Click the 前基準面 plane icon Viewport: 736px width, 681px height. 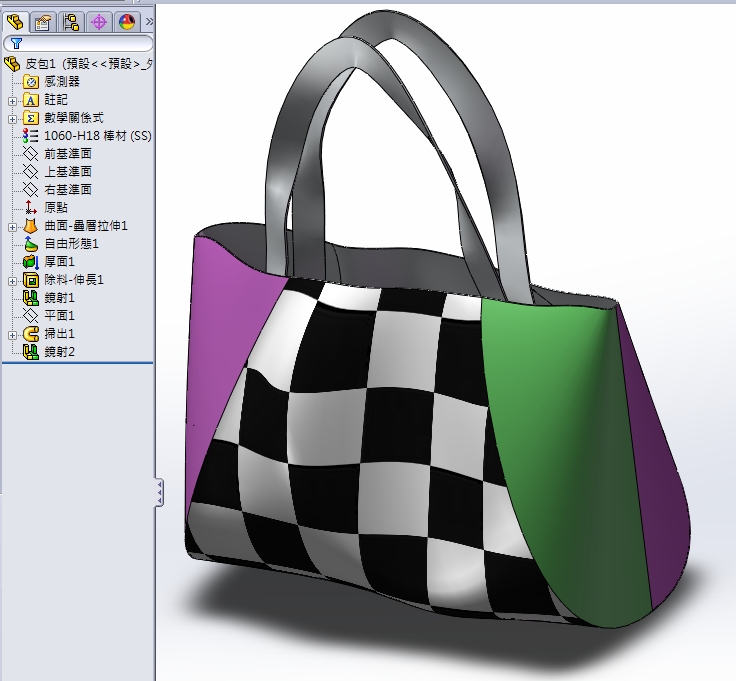coord(31,154)
